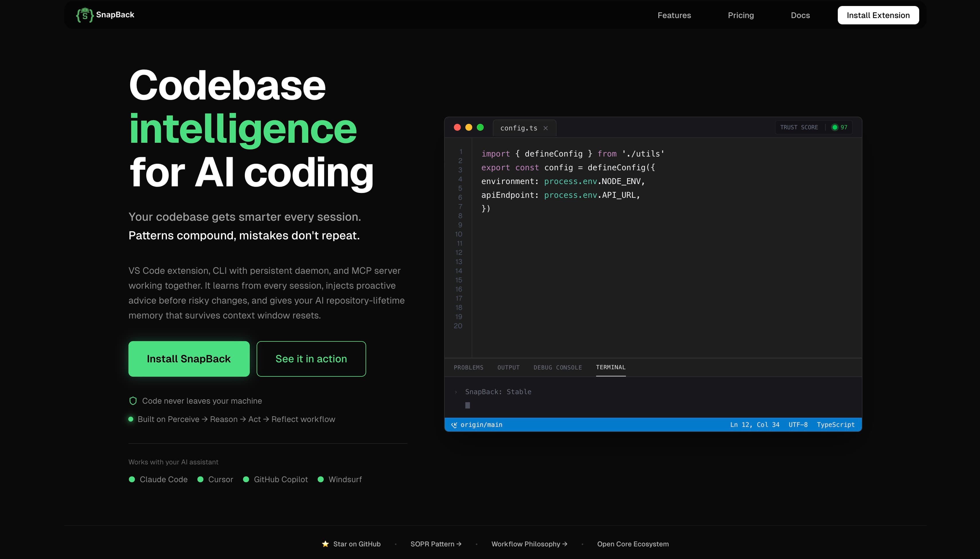This screenshot has height=559, width=980.
Task: Select the DEBUG CONSOLE tab
Action: 557,368
